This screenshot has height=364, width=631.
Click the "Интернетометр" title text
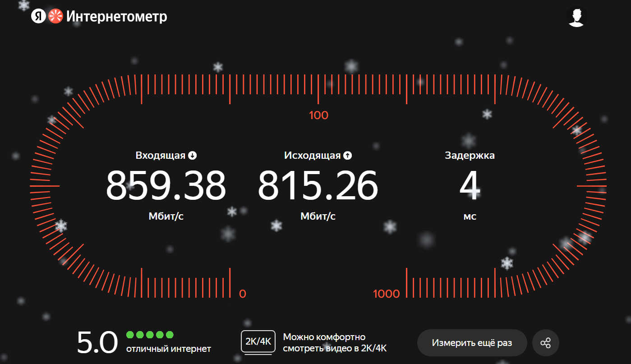click(117, 17)
